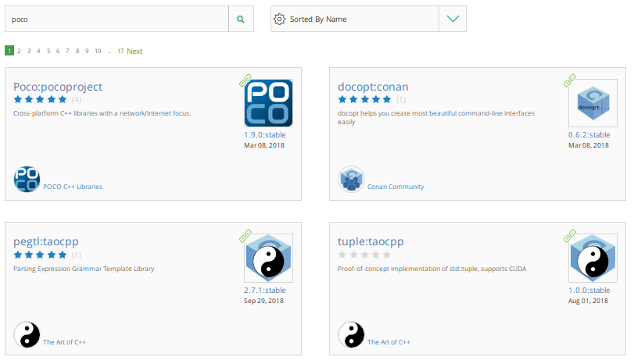Open the tuple:taocpp package title
The height and width of the screenshot is (364, 634).
[371, 241]
